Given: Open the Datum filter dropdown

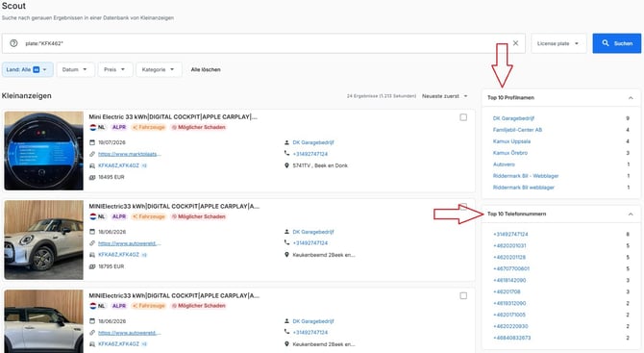Looking at the screenshot, I should (75, 69).
